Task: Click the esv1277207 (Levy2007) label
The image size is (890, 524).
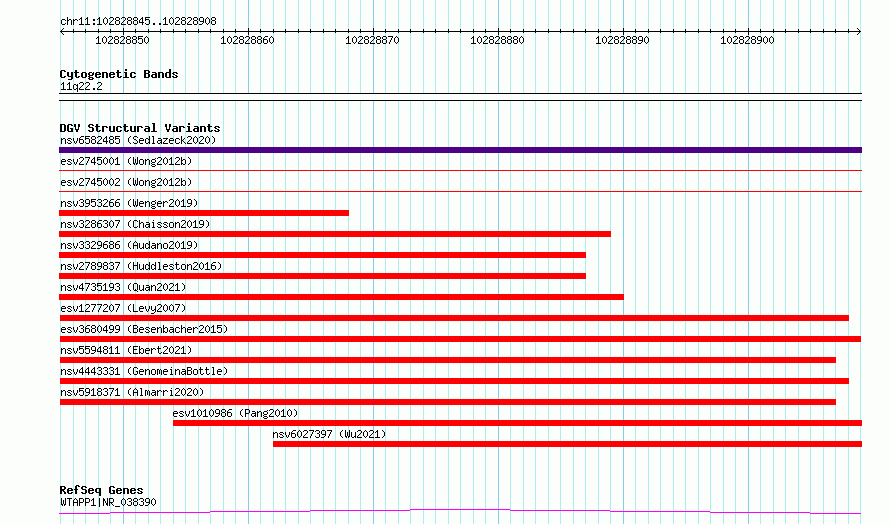Action: tap(123, 308)
